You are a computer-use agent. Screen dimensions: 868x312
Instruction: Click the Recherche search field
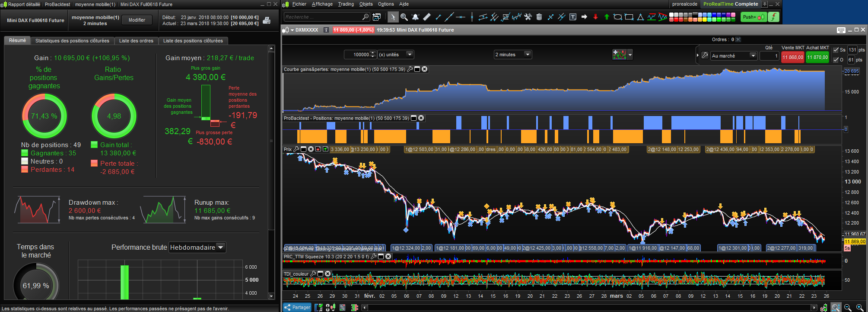(x=323, y=17)
